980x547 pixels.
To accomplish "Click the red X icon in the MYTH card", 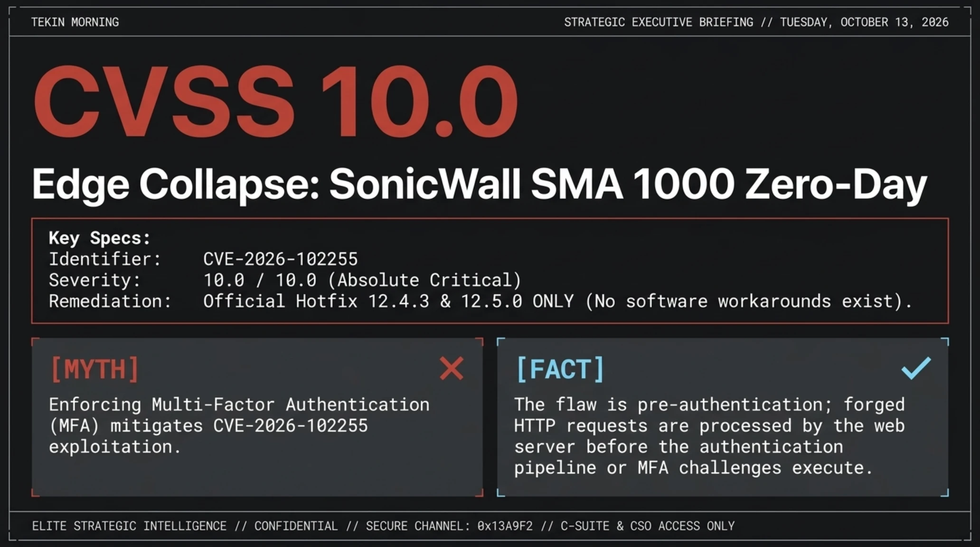I will click(451, 368).
